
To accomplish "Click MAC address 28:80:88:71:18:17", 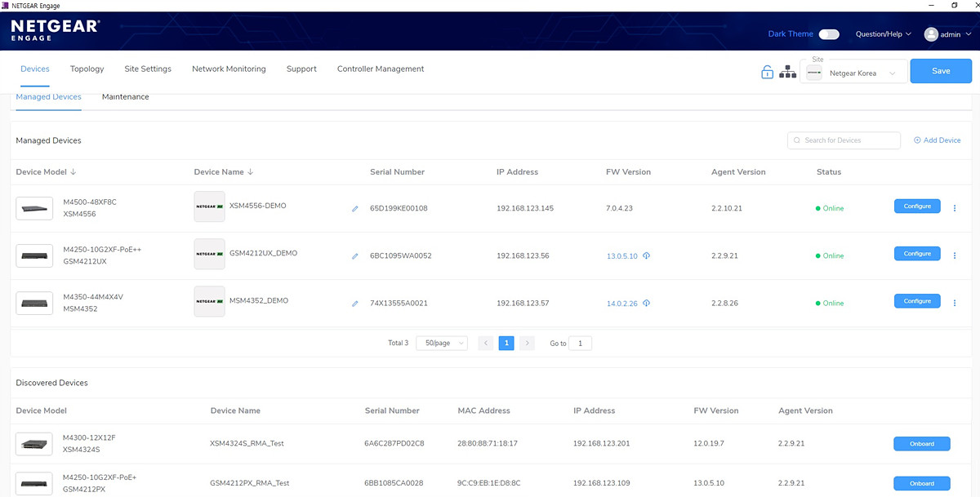I will (x=488, y=444).
